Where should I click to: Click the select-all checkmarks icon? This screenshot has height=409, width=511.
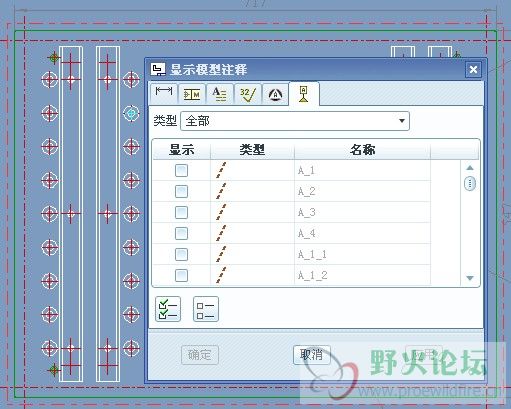pos(168,309)
